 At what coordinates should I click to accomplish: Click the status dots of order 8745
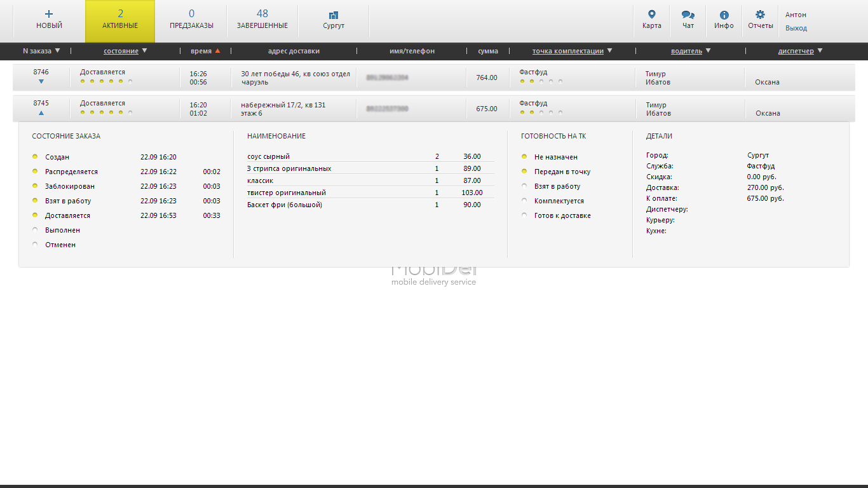coord(106,112)
